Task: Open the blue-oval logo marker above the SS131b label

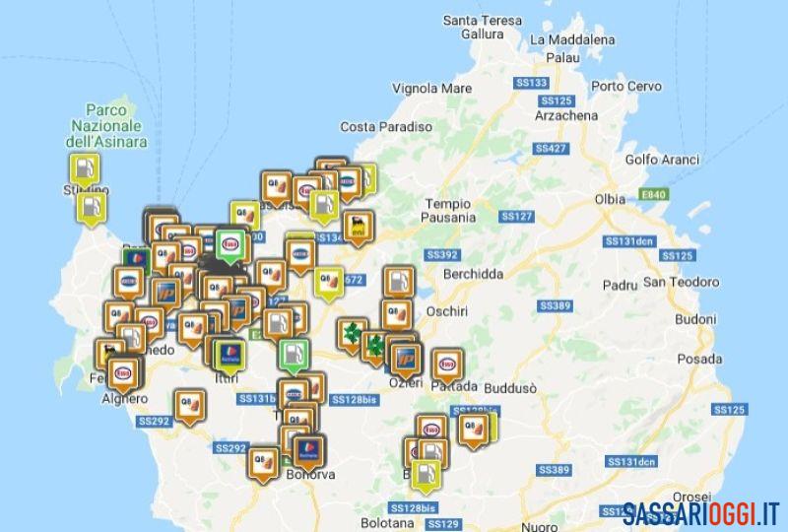Action: (x=293, y=393)
